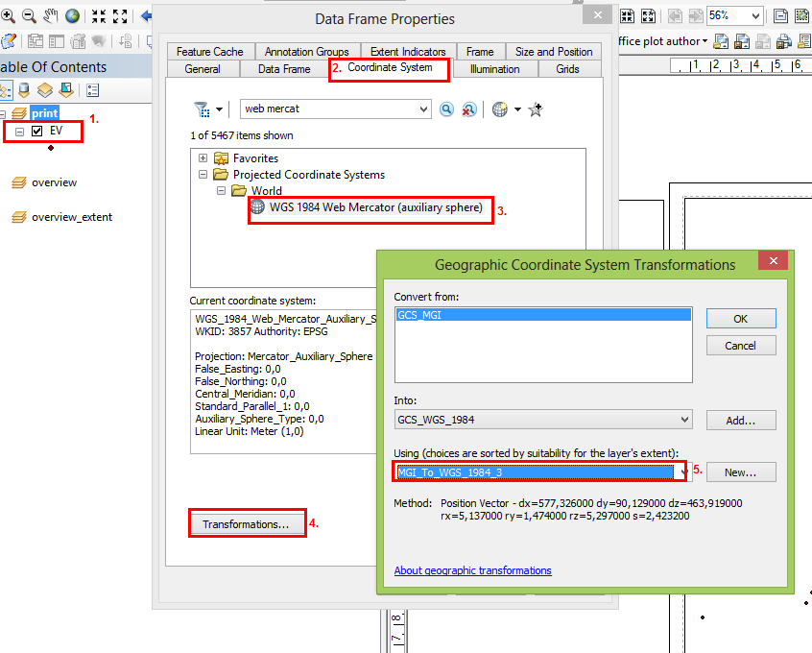Screen dimensions: 812x653
Task: Select the Pan tool
Action: 51,15
